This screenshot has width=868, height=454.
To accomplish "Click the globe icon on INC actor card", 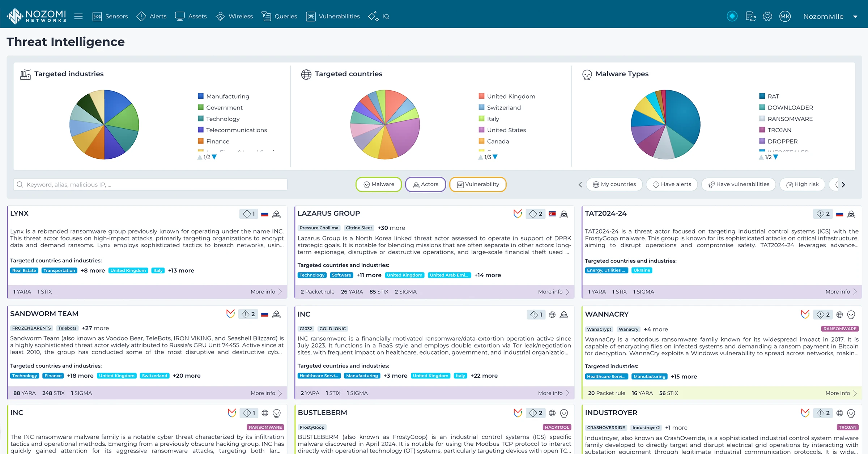I will point(552,315).
